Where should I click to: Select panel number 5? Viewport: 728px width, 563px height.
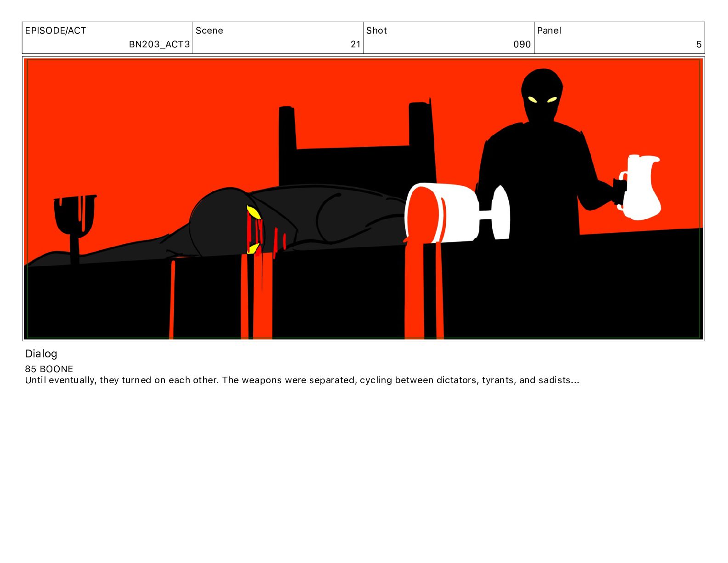[x=699, y=45]
